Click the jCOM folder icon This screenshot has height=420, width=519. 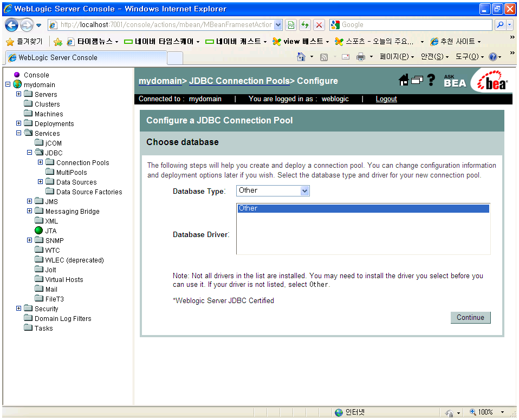pos(39,142)
